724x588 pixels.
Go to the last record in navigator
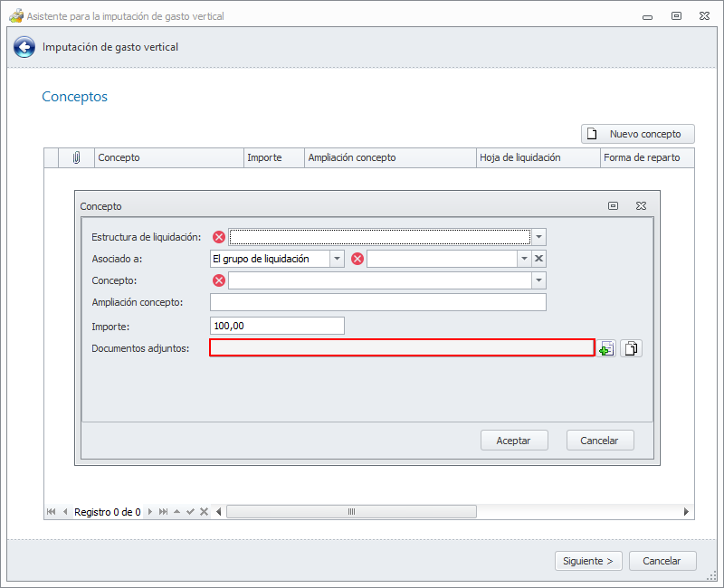(x=163, y=512)
